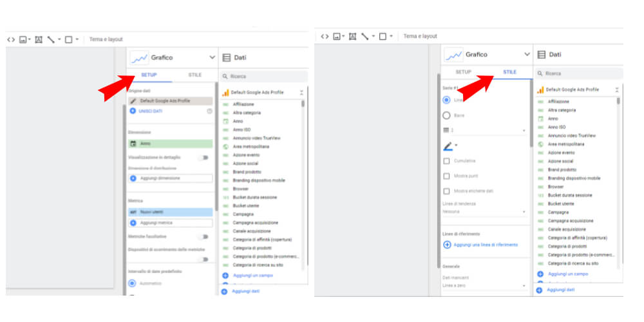Open Tema e layout in left screenshot
This screenshot has height=322, width=644.
coord(106,40)
